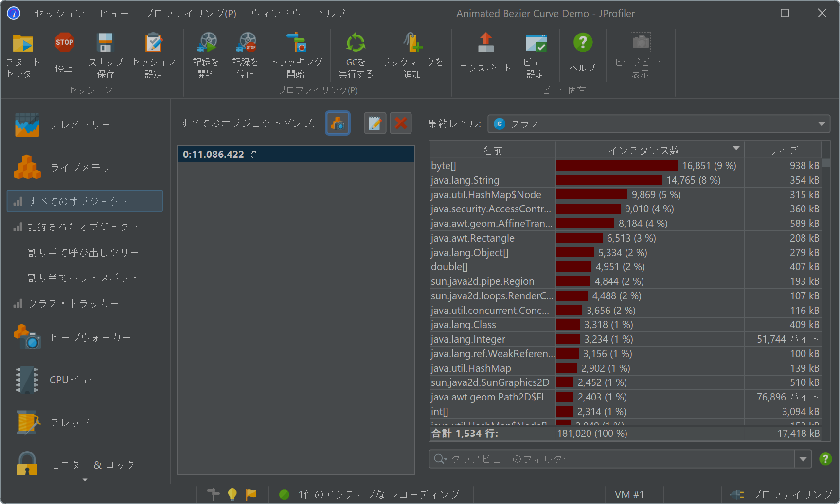Click the green recording indicator dot
The width and height of the screenshot is (840, 504).
pos(285,494)
